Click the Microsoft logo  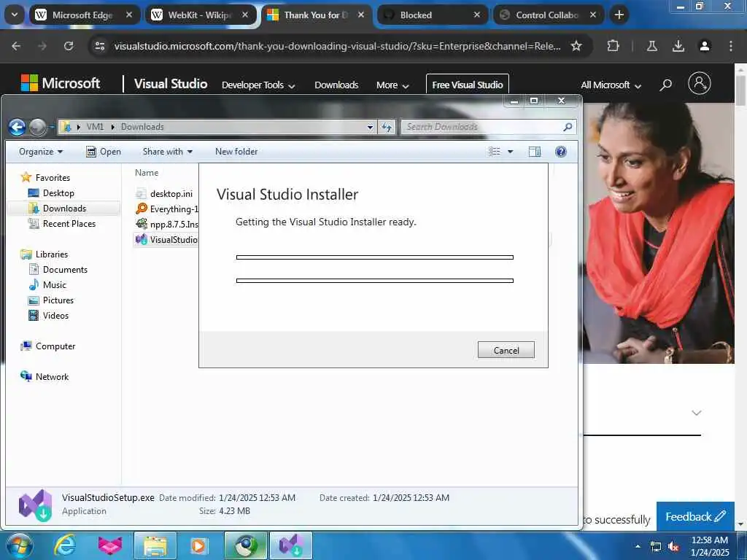tap(61, 83)
